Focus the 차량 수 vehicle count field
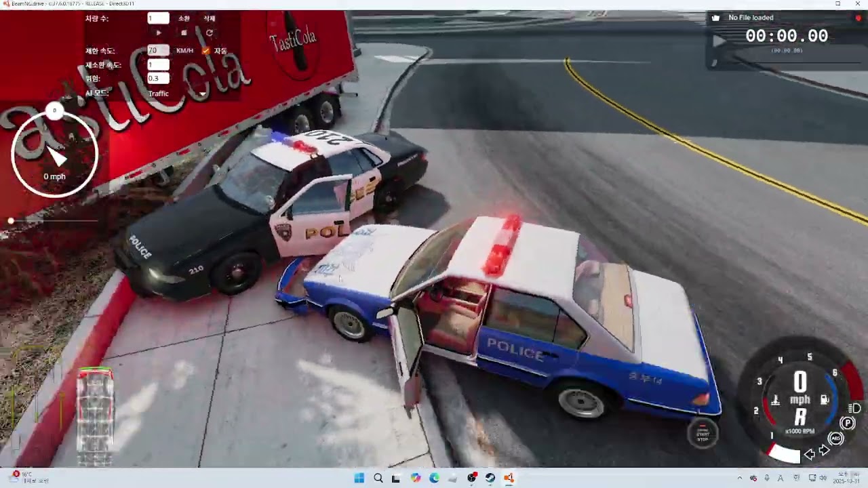The width and height of the screenshot is (868, 488). (159, 18)
